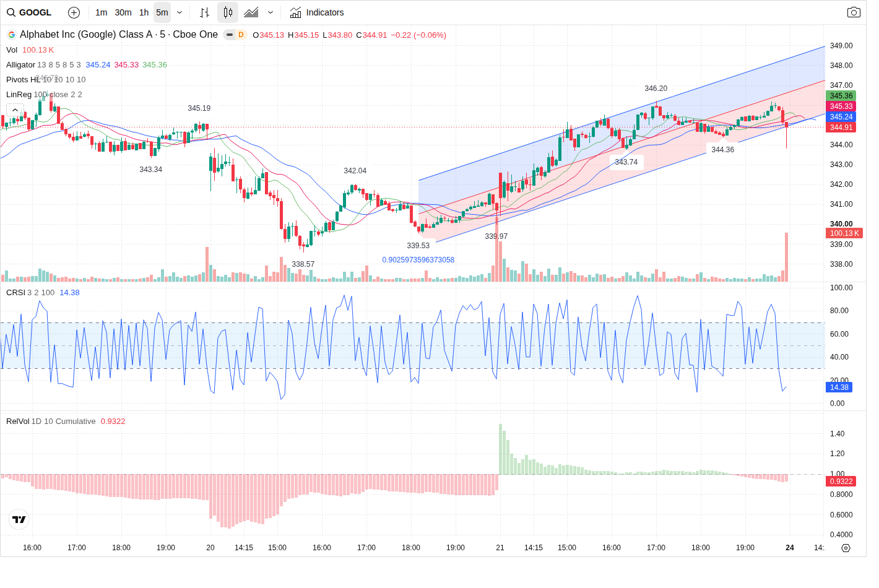Click the red 344.91 last price label
Screen dimensions: 879x588
[x=841, y=128]
